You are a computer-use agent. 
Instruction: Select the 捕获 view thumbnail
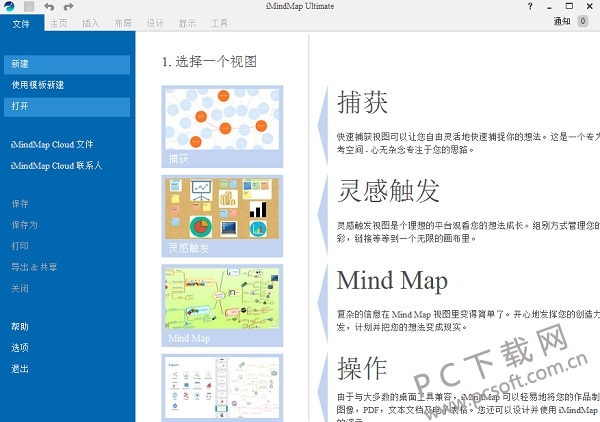coord(222,127)
